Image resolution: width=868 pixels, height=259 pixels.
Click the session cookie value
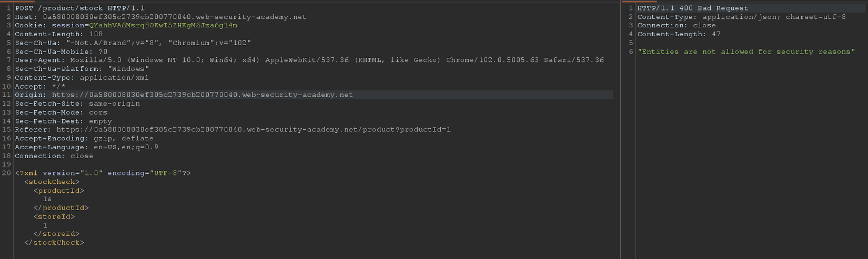point(163,25)
